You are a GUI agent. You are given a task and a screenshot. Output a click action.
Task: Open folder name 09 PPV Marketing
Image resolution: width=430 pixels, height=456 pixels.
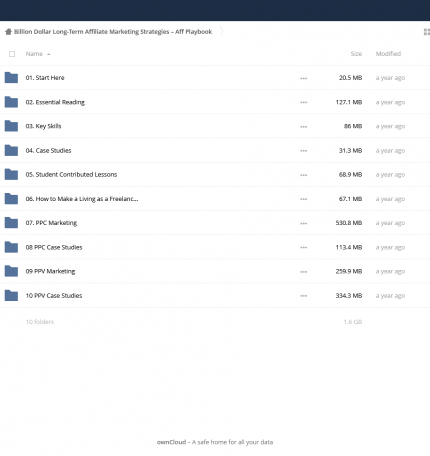[50, 271]
